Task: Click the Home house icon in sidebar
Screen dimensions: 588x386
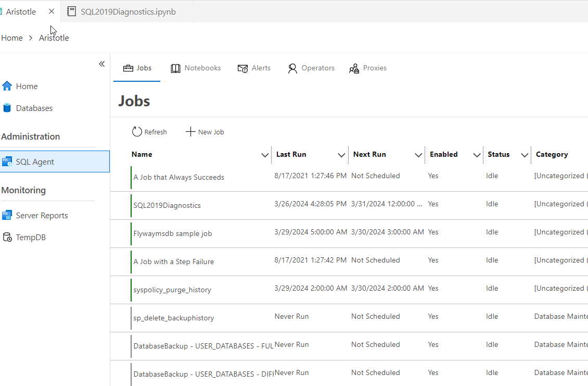Action: tap(7, 86)
